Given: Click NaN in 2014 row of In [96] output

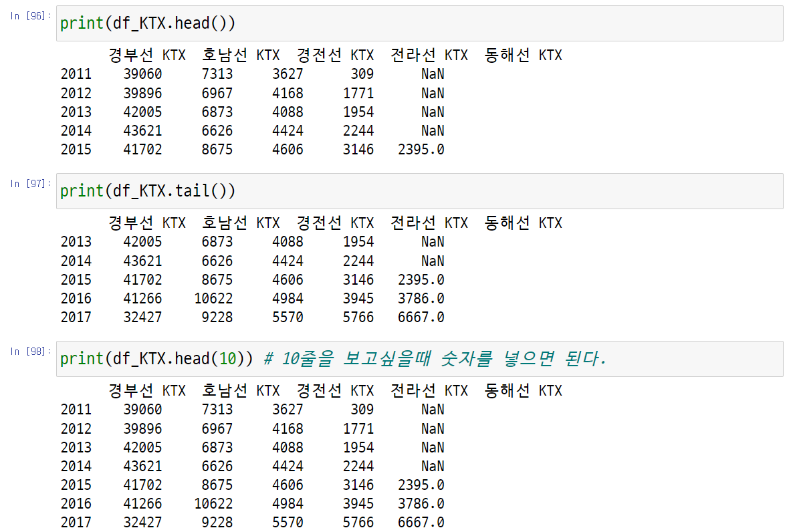Looking at the screenshot, I should click(x=433, y=131).
